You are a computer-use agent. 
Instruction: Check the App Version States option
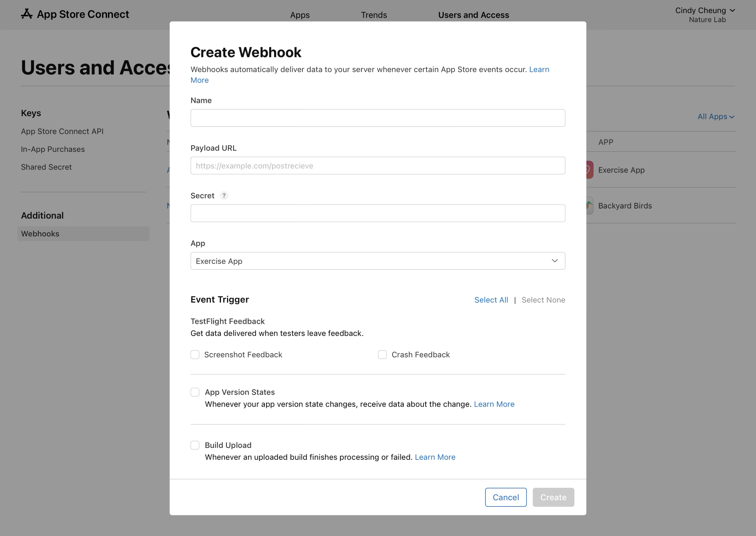195,392
